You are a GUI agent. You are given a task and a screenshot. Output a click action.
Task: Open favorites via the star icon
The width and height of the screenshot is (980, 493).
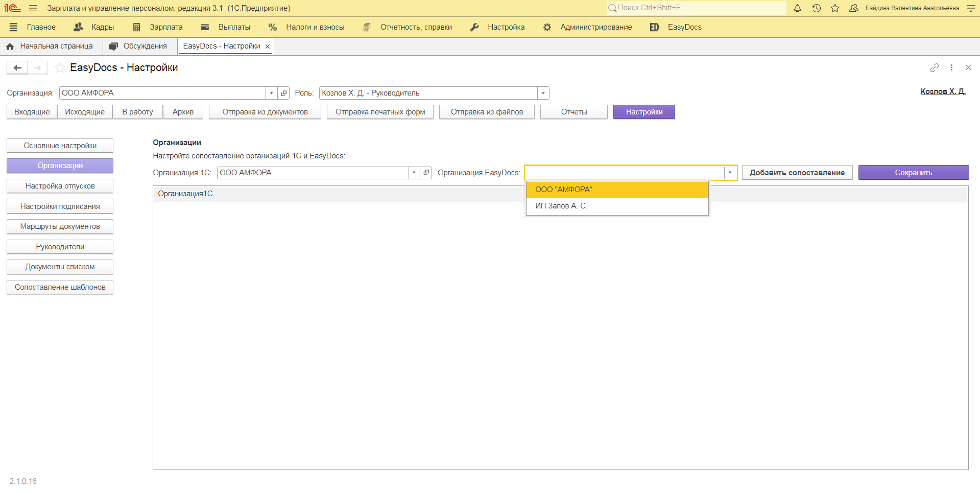point(835,8)
